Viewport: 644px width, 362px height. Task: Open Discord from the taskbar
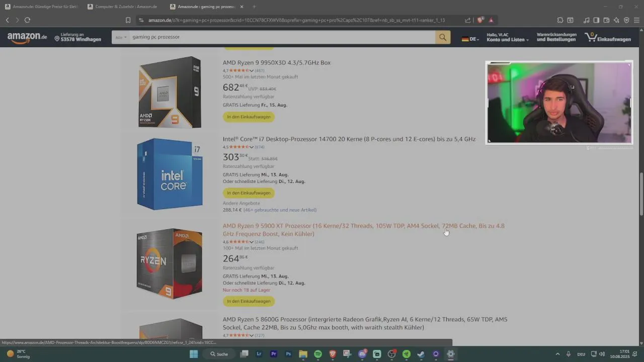[x=362, y=354]
